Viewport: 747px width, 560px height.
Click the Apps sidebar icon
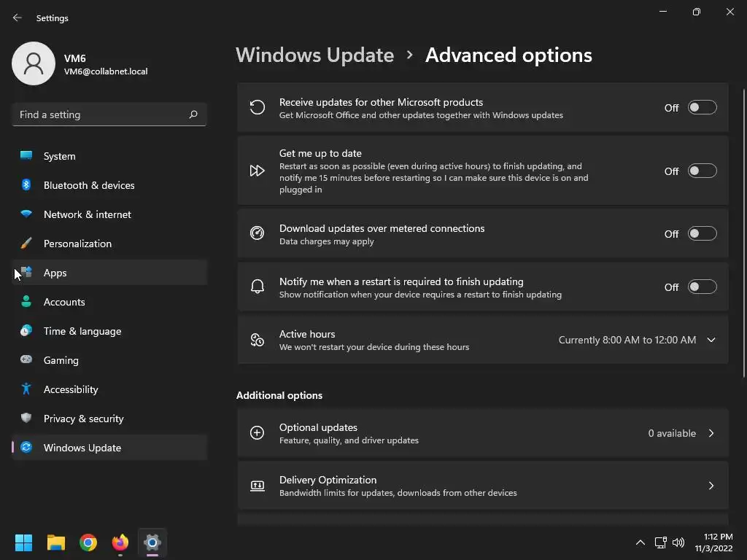tap(26, 272)
